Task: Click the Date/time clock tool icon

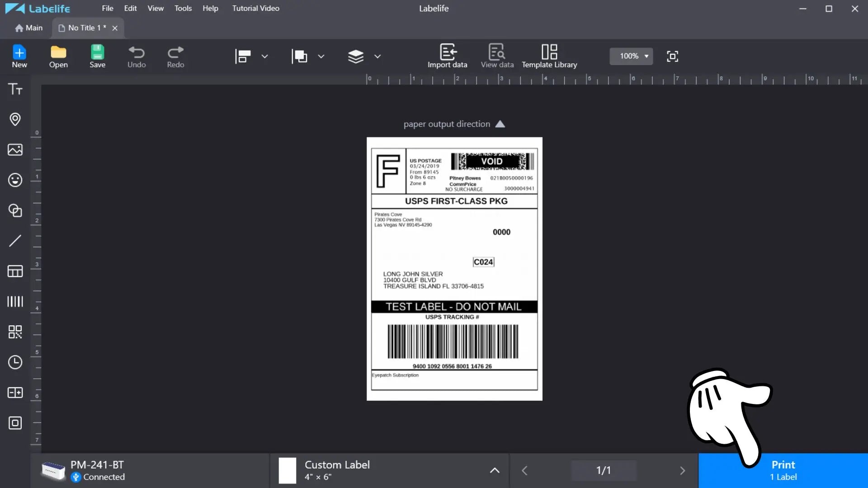Action: [15, 362]
